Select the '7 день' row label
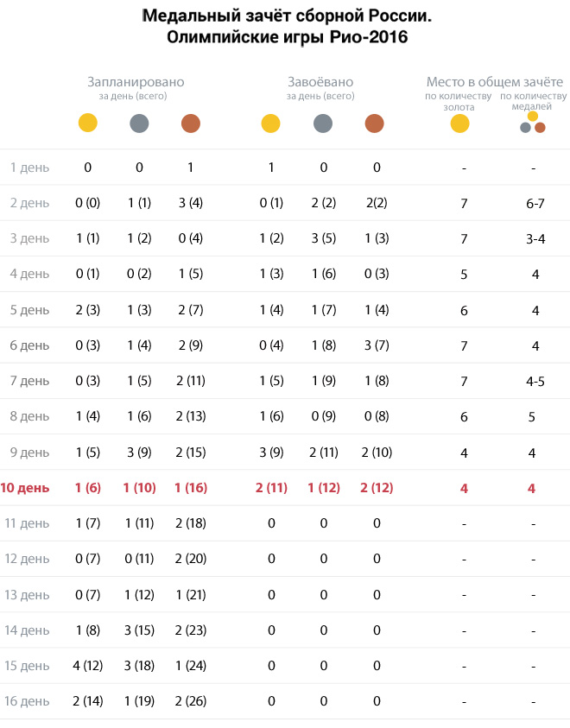This screenshot has height=728, width=570. [29, 381]
